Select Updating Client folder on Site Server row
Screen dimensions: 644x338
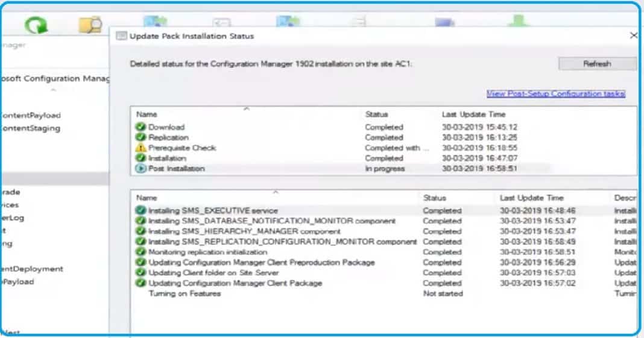pos(385,273)
